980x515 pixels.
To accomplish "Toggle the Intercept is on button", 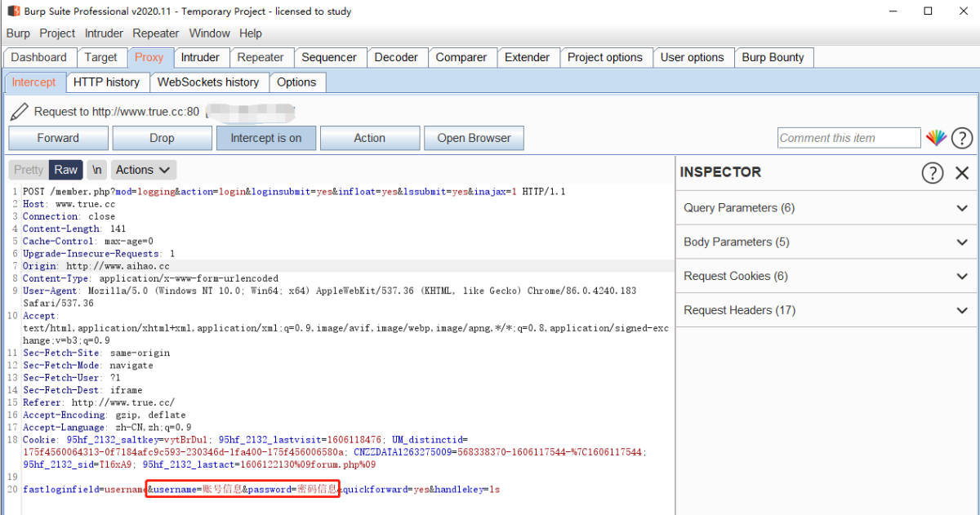I will tap(265, 138).
